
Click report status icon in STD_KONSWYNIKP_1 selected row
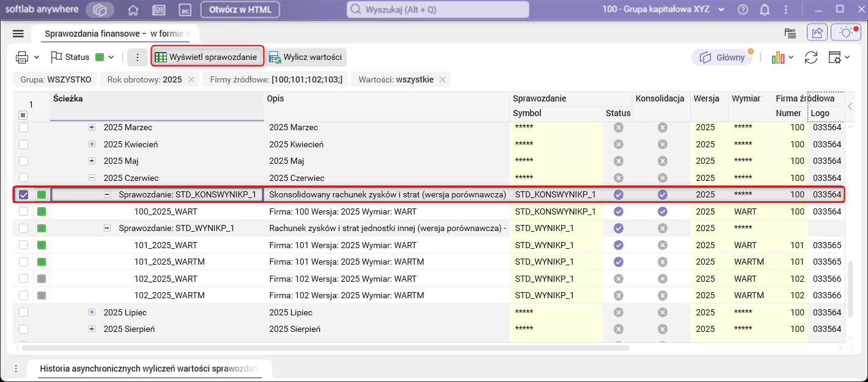(618, 195)
